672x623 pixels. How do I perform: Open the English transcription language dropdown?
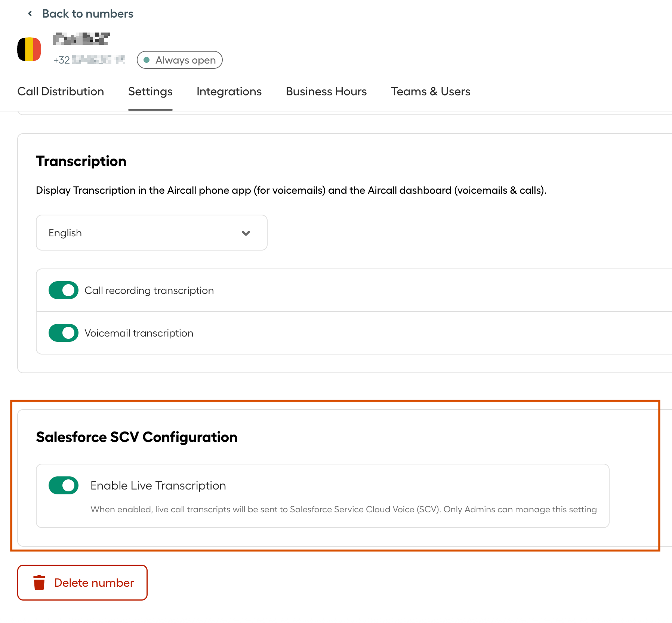coord(152,233)
